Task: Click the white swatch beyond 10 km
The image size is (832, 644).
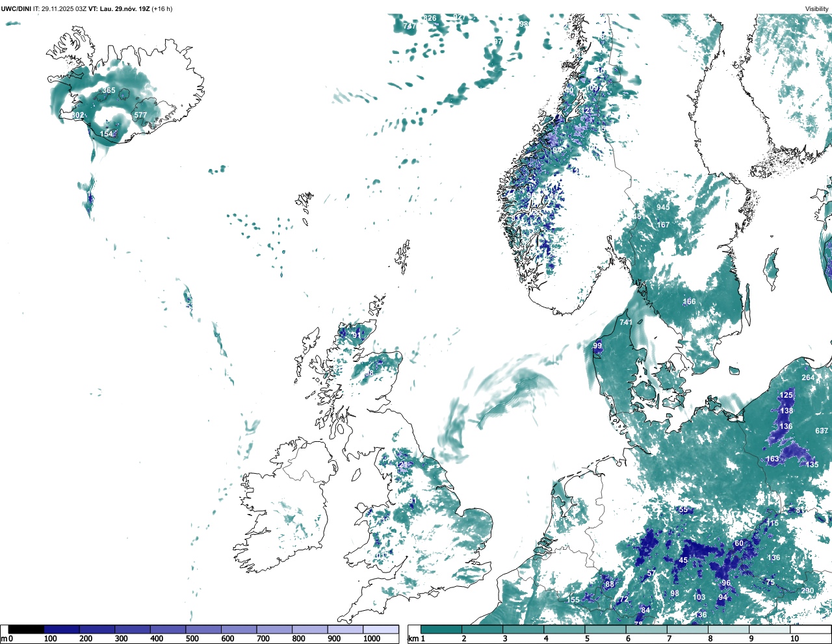Action: pos(810,629)
